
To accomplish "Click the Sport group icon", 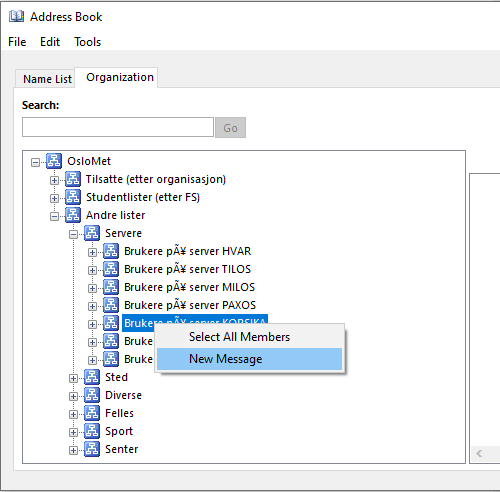I will (92, 431).
